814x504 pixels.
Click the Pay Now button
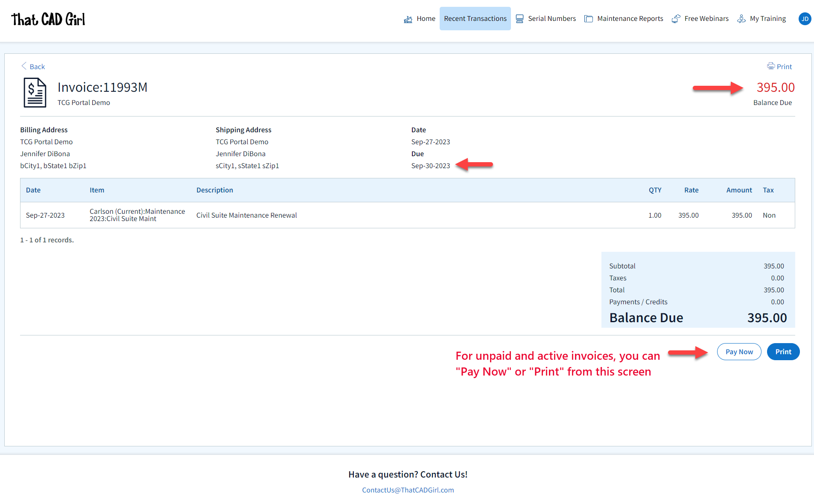click(739, 352)
